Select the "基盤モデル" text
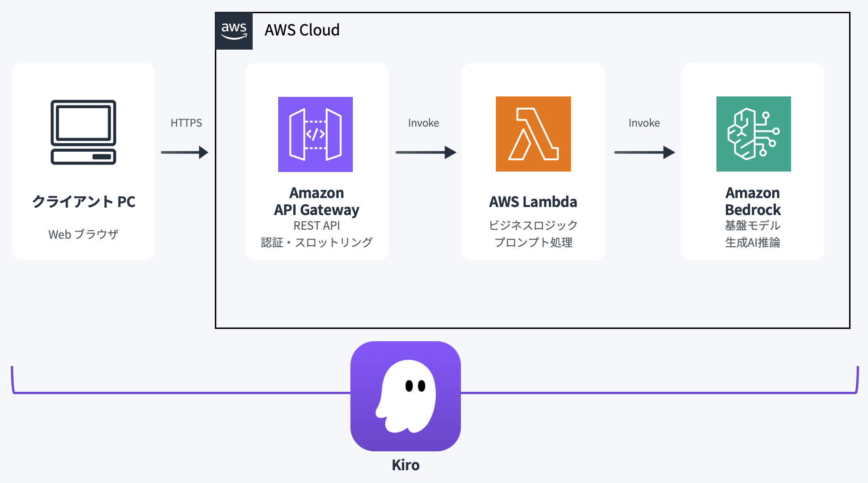This screenshot has width=868, height=483. [753, 225]
